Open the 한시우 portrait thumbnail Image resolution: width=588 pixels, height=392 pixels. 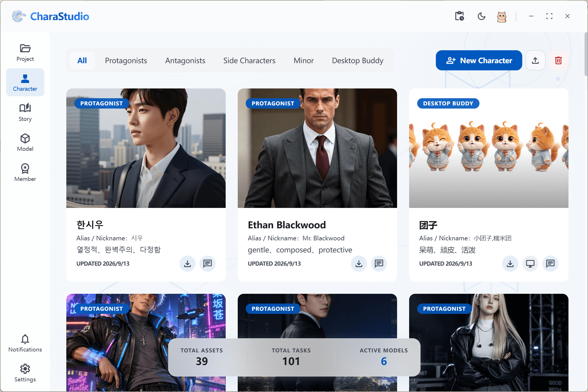pyautogui.click(x=146, y=148)
